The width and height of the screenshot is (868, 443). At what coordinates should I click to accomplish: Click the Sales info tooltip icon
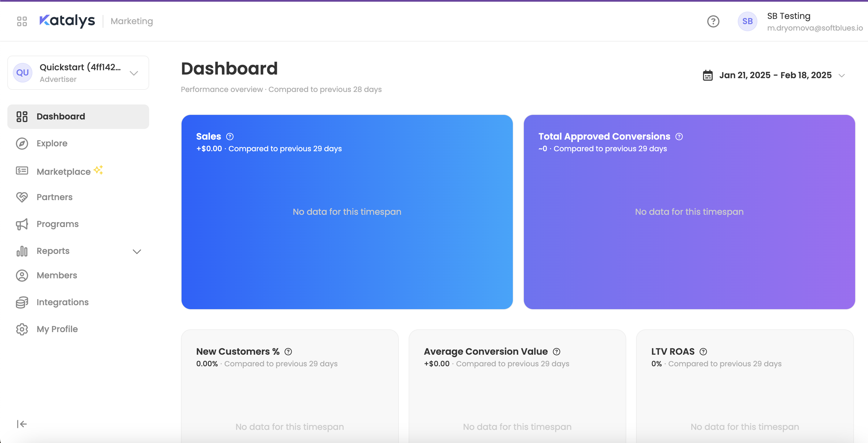pos(230,137)
